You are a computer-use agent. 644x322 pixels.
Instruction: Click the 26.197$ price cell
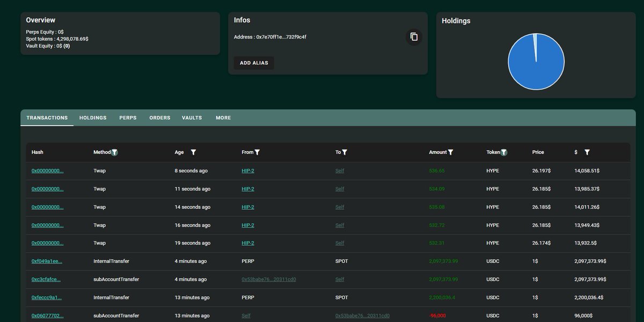click(x=541, y=171)
